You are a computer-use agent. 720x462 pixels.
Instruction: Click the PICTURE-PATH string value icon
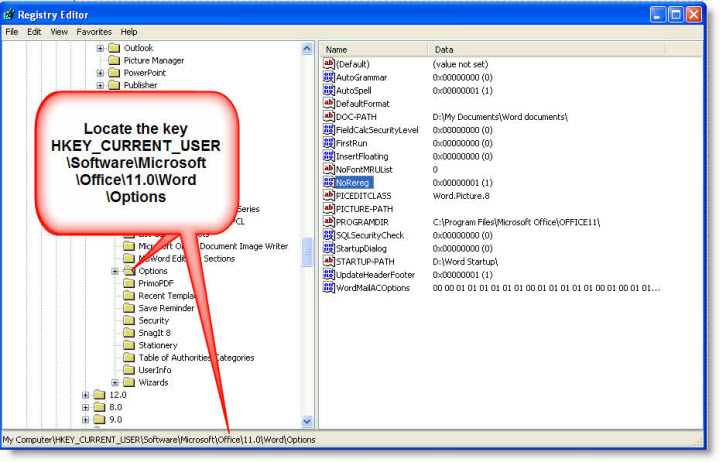pyautogui.click(x=328, y=208)
